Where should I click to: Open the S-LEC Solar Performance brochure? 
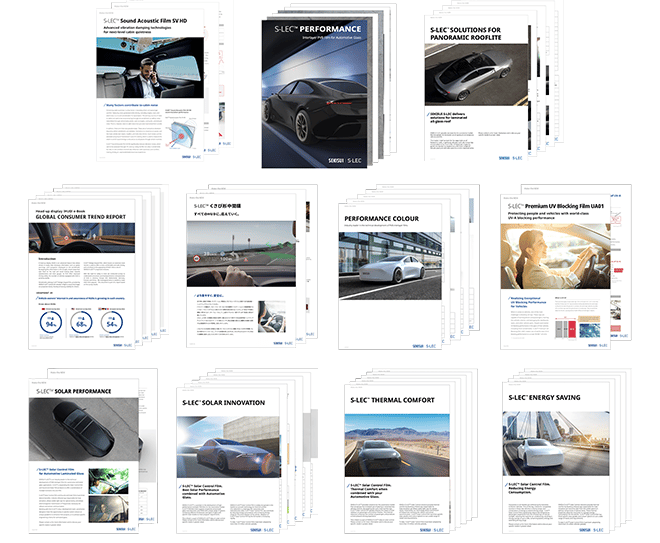pyautogui.click(x=83, y=456)
